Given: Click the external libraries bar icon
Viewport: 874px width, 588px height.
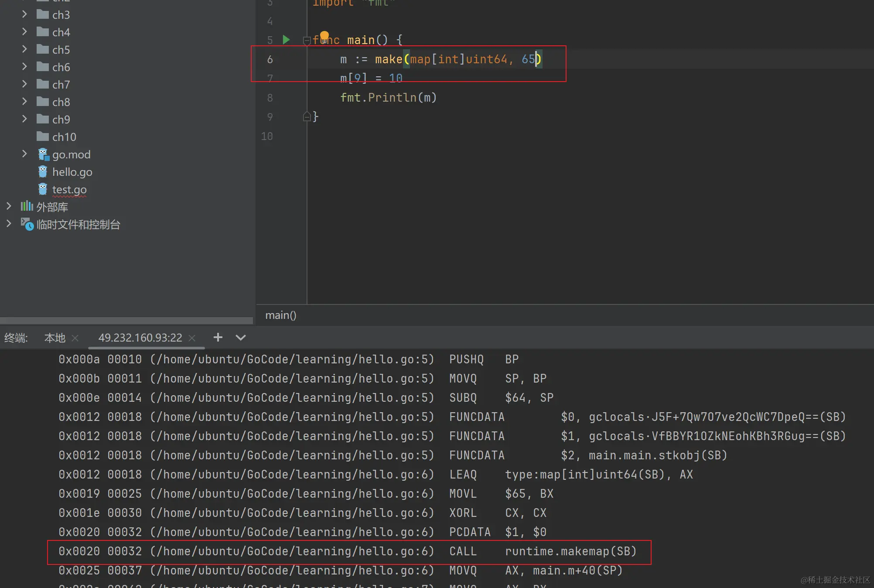Looking at the screenshot, I should (x=27, y=206).
